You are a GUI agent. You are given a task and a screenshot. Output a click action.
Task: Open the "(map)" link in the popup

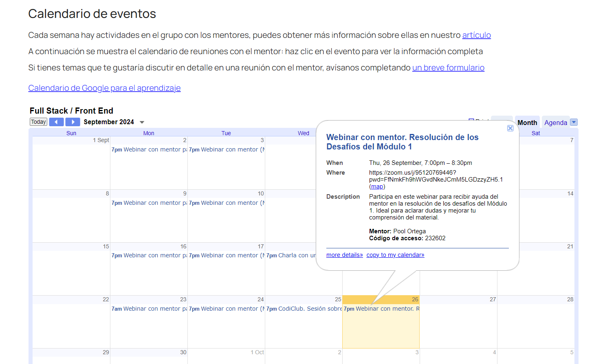pyautogui.click(x=377, y=186)
